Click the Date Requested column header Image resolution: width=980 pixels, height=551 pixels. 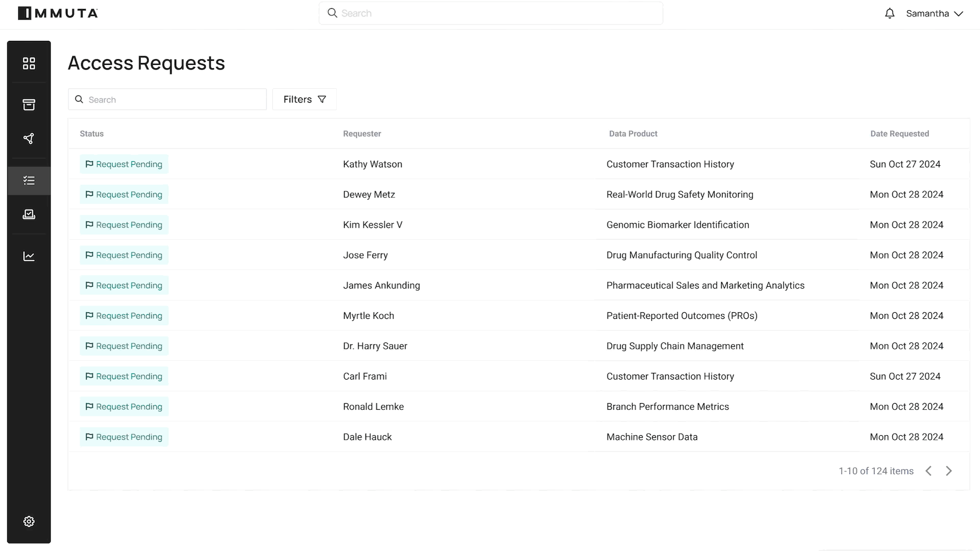[899, 134]
